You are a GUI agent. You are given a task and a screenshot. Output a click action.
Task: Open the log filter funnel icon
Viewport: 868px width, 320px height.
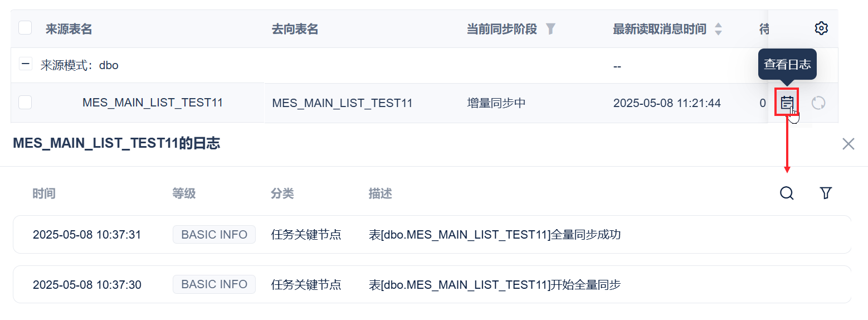click(x=826, y=193)
